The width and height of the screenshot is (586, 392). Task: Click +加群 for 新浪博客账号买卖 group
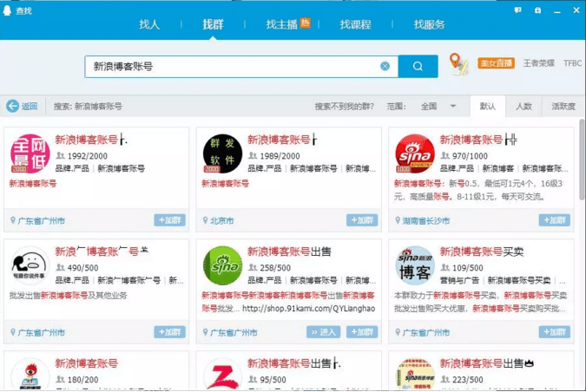point(555,332)
